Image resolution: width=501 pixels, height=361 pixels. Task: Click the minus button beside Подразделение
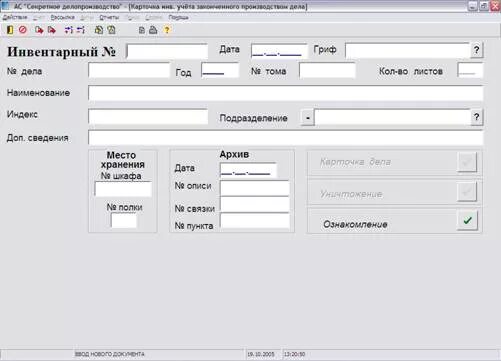tap(308, 118)
